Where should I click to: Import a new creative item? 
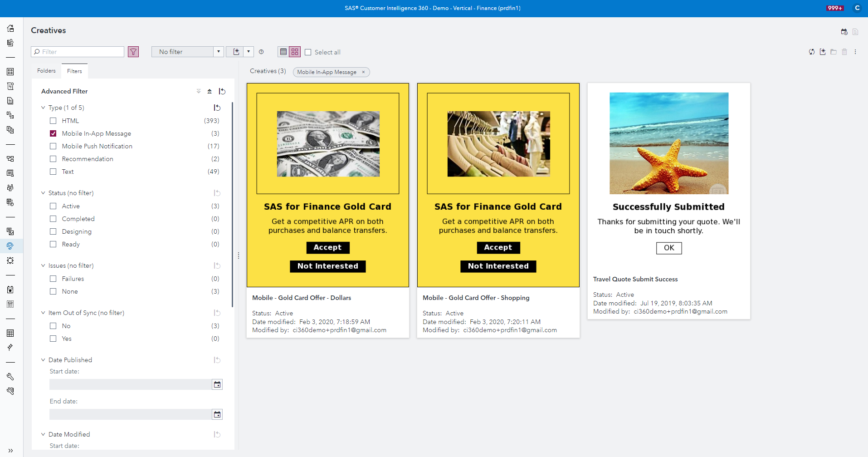click(823, 52)
